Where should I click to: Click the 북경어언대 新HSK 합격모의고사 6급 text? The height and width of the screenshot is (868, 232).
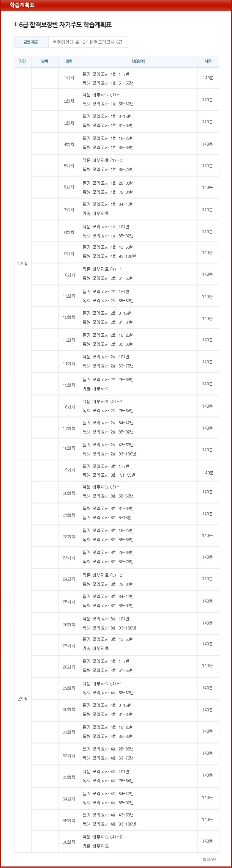point(88,42)
